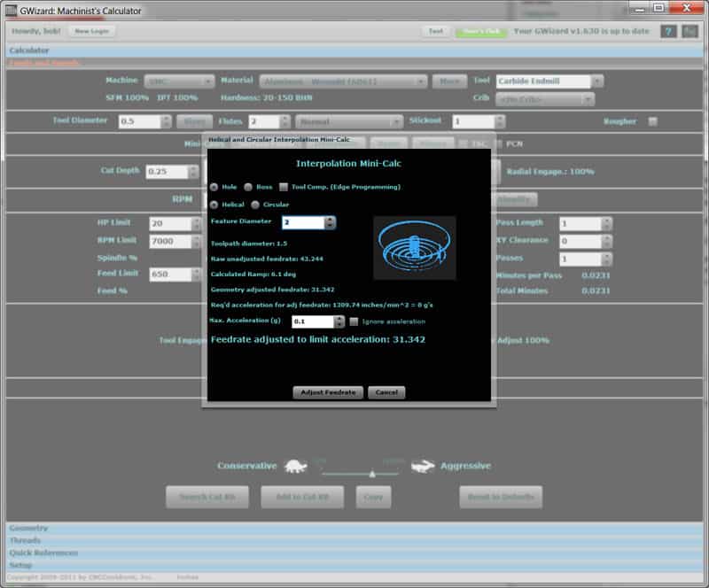The width and height of the screenshot is (709, 588).
Task: Click the Feature Diameter stepper arrows
Action: coord(330,222)
